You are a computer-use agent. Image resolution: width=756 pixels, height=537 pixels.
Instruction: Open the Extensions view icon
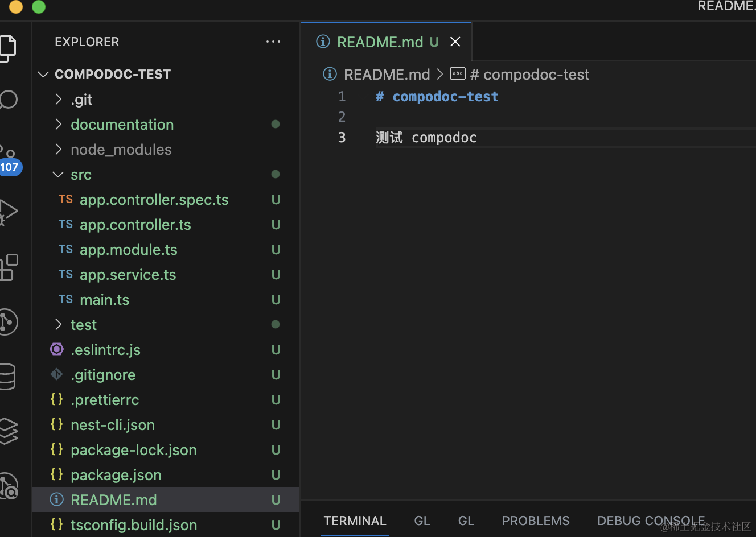(x=8, y=267)
